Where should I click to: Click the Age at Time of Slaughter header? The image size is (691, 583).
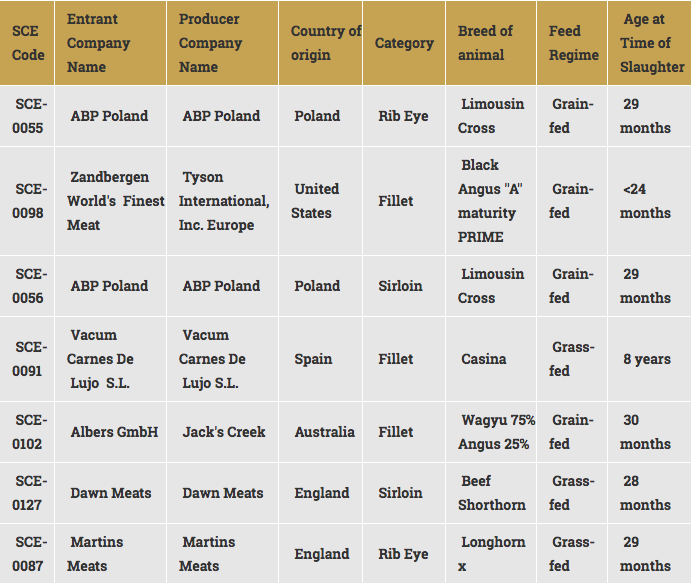tap(651, 43)
